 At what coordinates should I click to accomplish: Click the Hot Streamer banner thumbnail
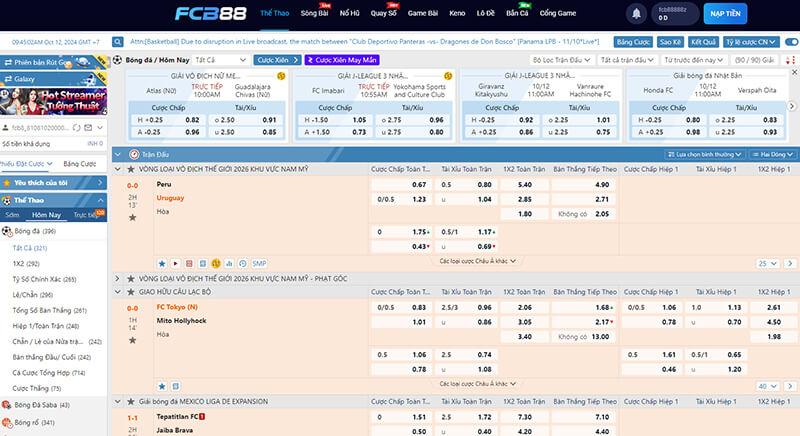coord(51,99)
